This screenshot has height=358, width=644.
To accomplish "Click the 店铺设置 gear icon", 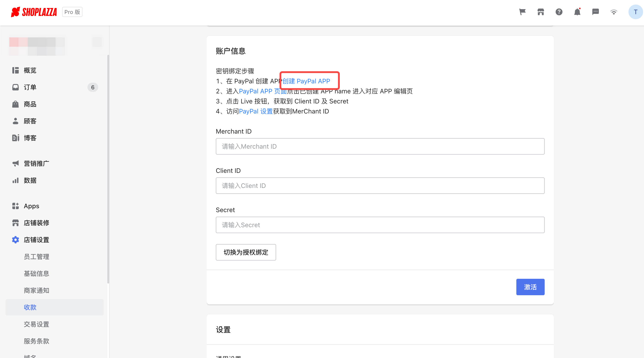I will [x=16, y=240].
